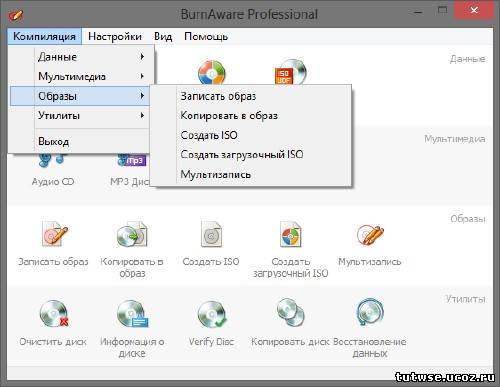Click the Восстановление данных icon

(x=370, y=312)
